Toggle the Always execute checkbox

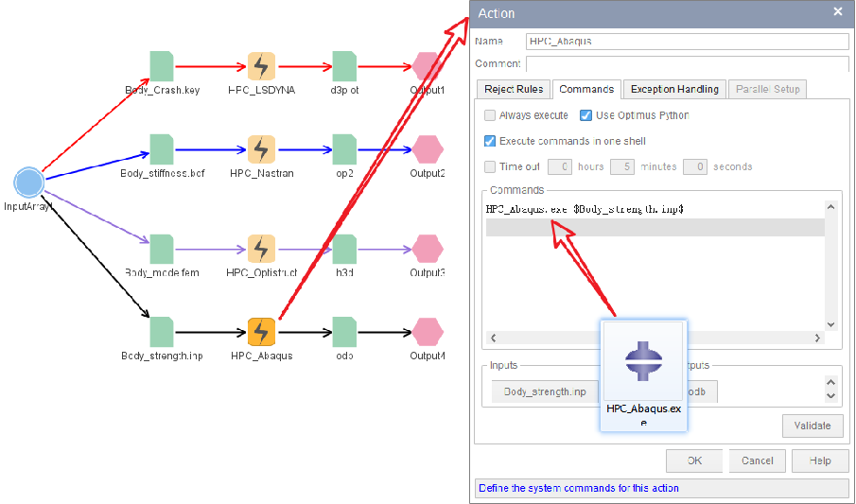[x=490, y=115]
